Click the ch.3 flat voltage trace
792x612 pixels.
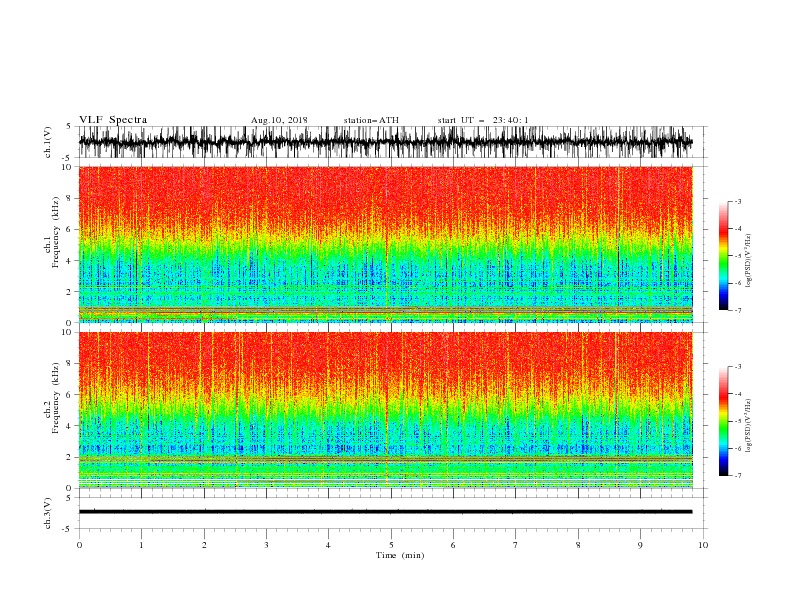(x=385, y=512)
